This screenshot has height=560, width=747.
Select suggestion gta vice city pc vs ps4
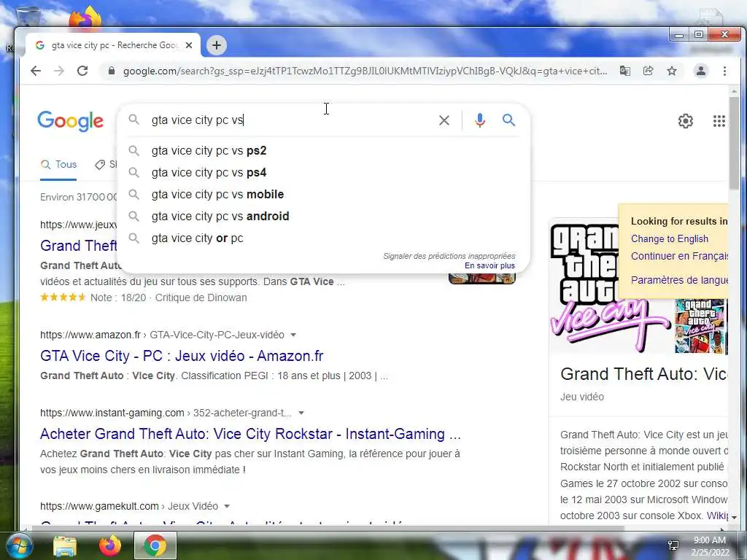[x=323, y=172]
